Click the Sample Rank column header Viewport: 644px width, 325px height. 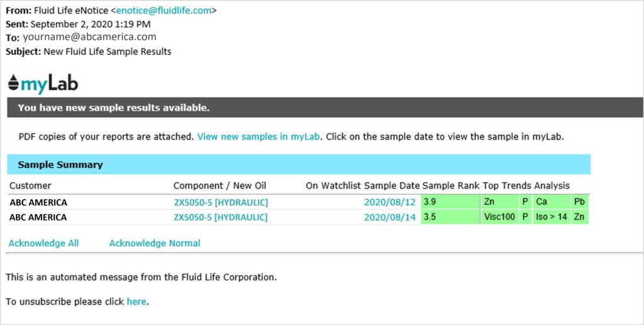(x=450, y=186)
